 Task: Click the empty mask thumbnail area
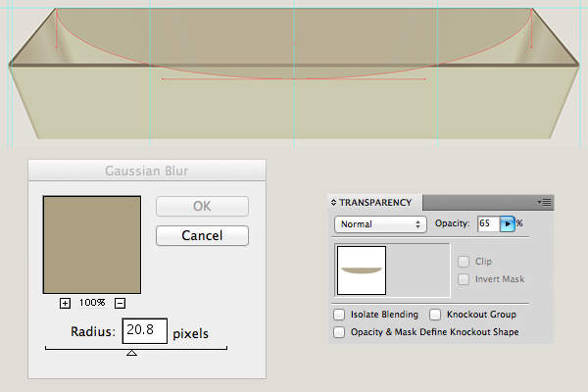(x=417, y=270)
